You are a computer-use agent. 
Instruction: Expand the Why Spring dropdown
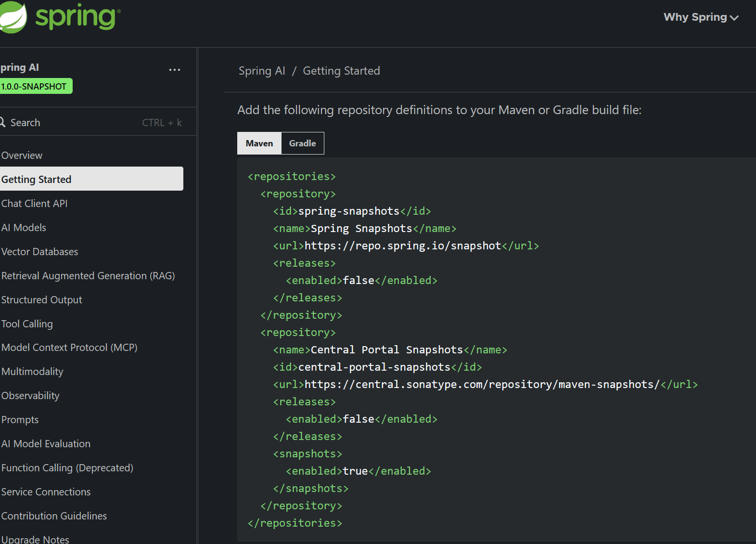[x=701, y=17]
